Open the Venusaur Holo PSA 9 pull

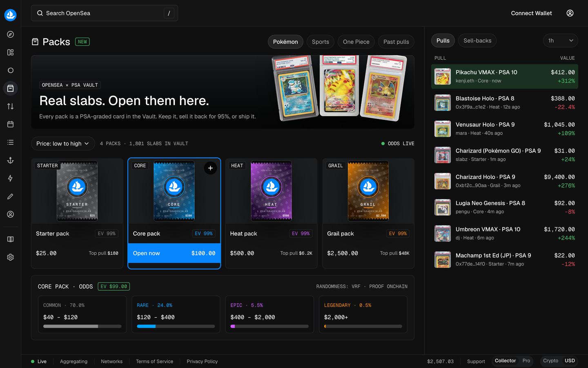[505, 129]
